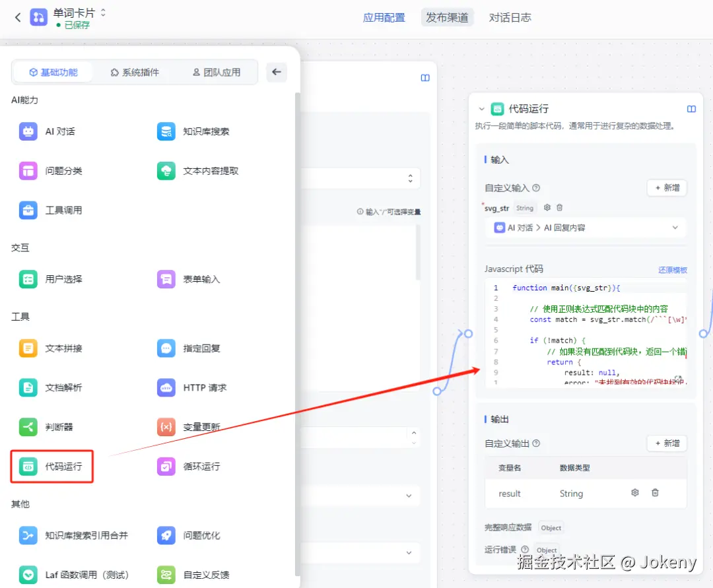
Task: Add a 文本拼接 node
Action: [x=51, y=348]
